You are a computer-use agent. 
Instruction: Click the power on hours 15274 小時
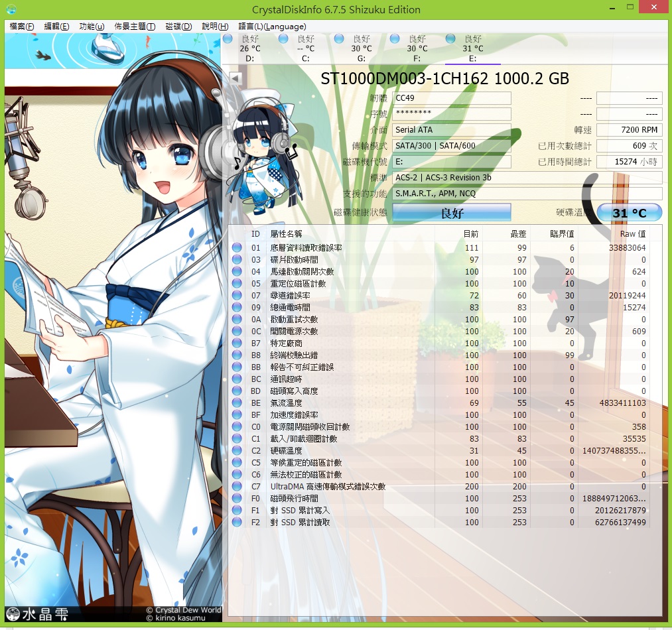(x=629, y=162)
